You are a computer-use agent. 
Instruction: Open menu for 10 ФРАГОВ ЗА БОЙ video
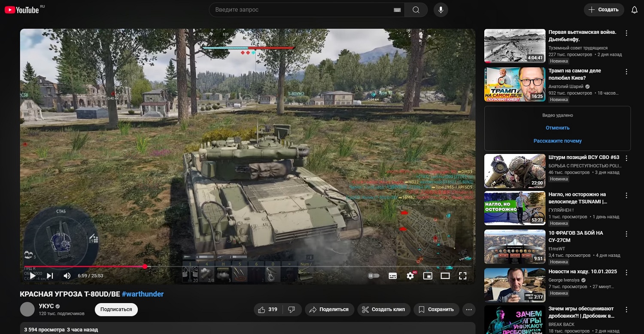tap(626, 234)
